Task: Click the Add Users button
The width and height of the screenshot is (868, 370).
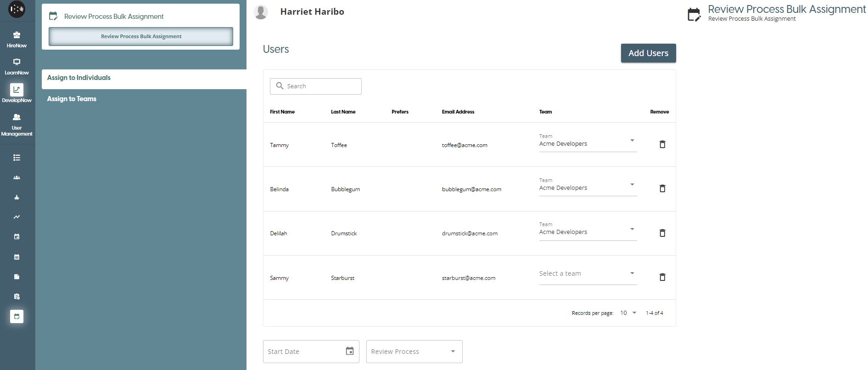Action: 648,53
